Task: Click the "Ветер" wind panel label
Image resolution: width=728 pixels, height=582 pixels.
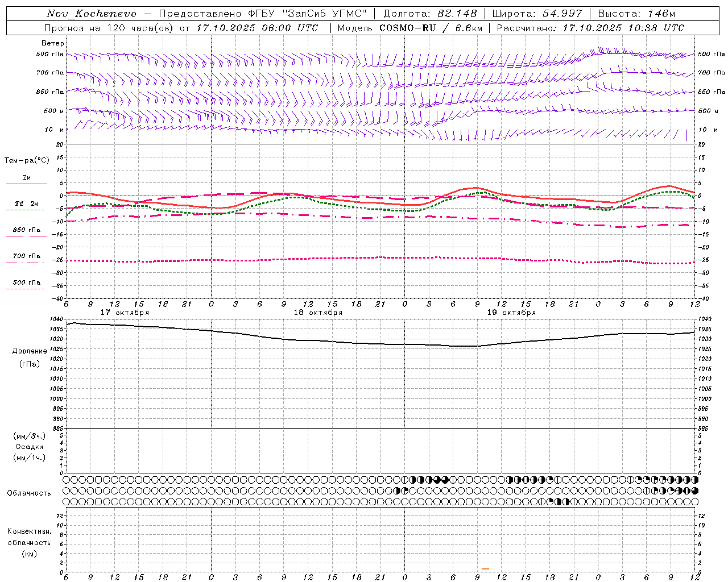Action: click(53, 43)
